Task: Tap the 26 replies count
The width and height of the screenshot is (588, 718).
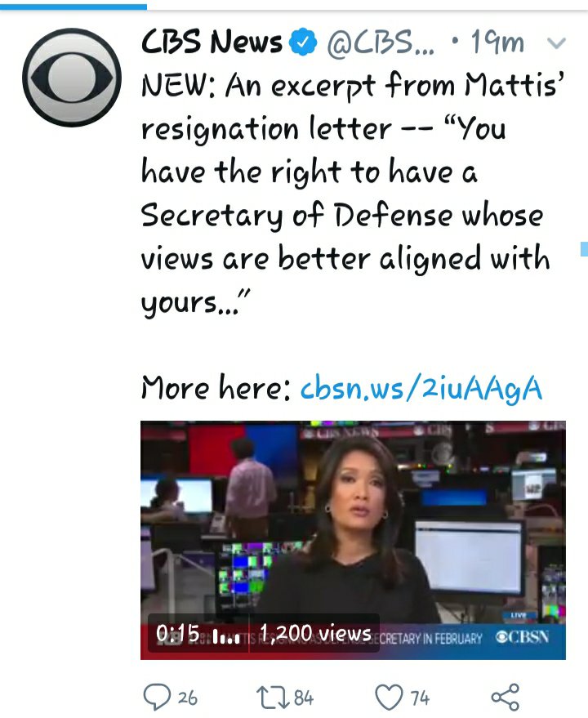Action: (187, 698)
